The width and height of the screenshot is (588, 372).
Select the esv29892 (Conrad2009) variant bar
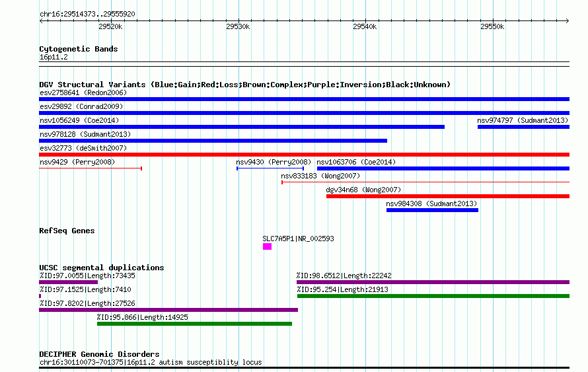pyautogui.click(x=304, y=113)
